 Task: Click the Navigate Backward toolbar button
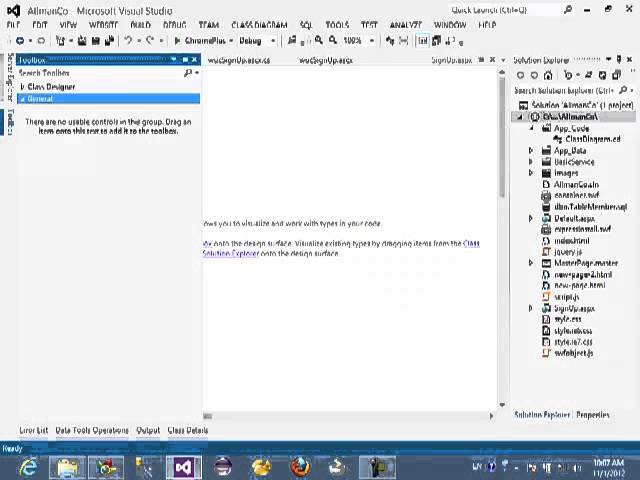[20, 41]
